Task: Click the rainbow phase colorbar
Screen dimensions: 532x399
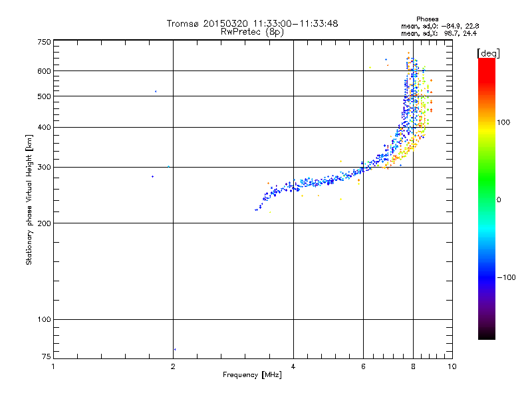Action: (x=487, y=199)
